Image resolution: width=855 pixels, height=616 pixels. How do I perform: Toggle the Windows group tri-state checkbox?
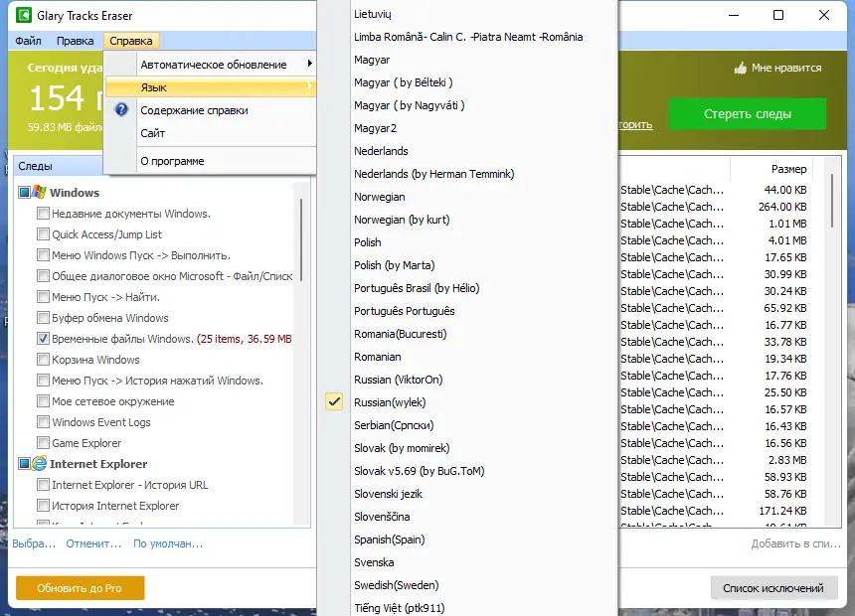(x=24, y=192)
